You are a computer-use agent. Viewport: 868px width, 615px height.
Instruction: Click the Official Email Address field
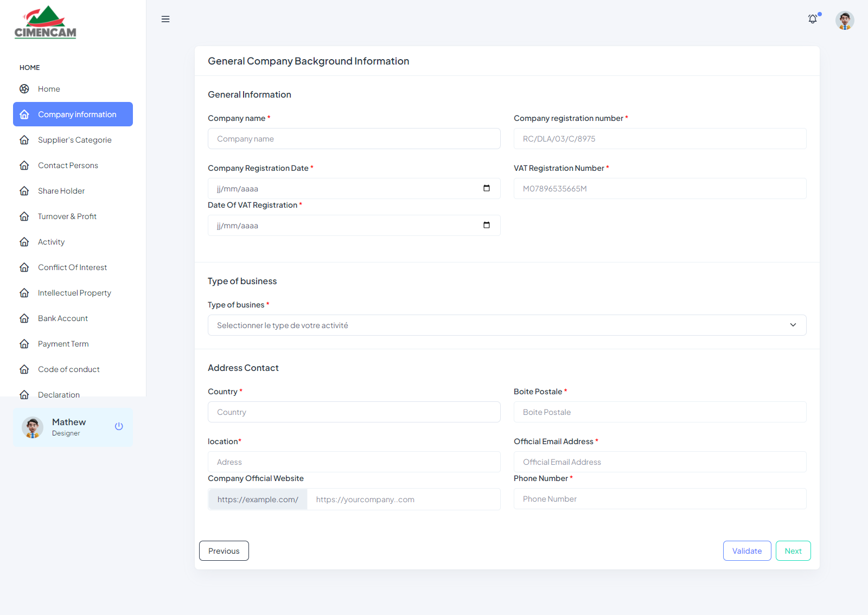pyautogui.click(x=660, y=462)
